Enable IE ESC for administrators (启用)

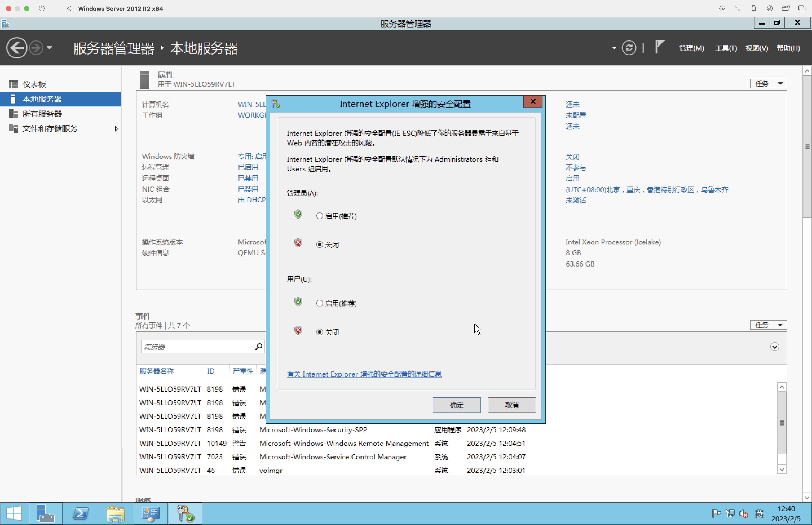(319, 216)
